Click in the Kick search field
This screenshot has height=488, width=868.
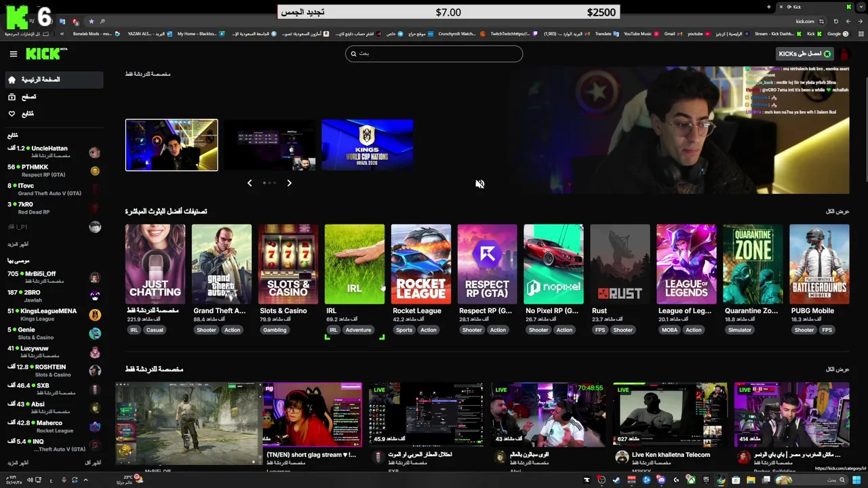434,54
